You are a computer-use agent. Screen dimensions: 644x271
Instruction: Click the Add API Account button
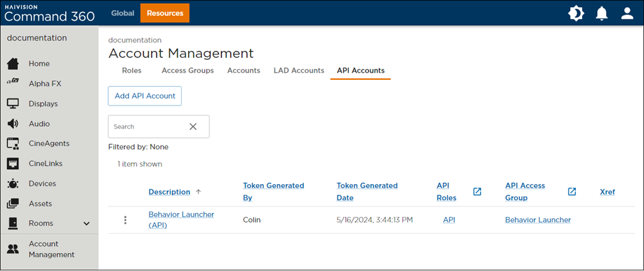[145, 96]
